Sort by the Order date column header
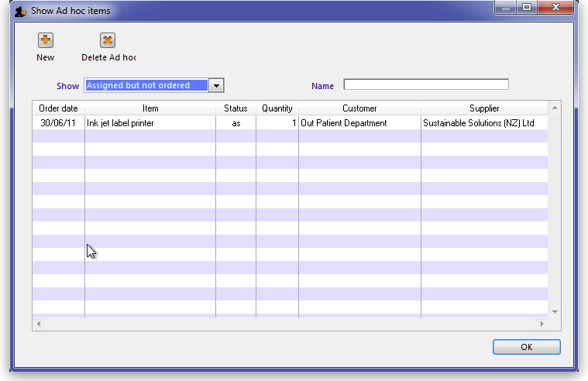588x381 pixels. coord(58,108)
